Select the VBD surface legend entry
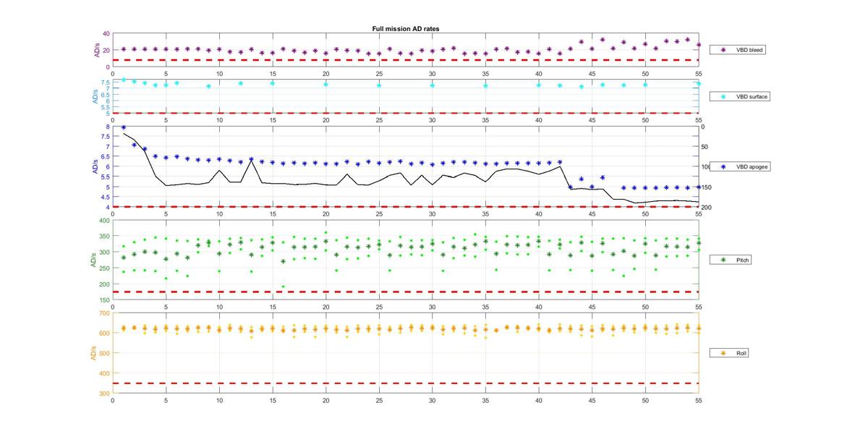 [x=739, y=96]
